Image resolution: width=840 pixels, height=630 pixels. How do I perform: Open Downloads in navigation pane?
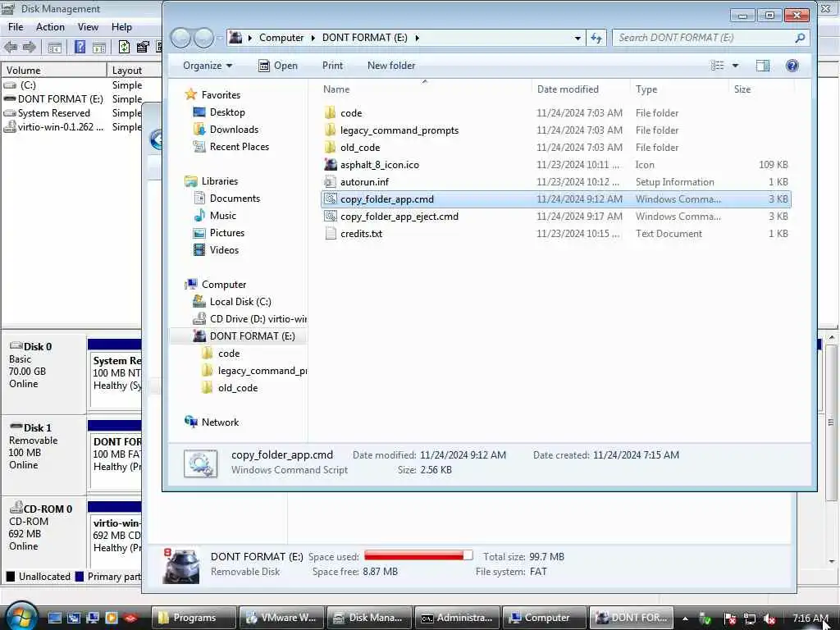[x=234, y=129]
